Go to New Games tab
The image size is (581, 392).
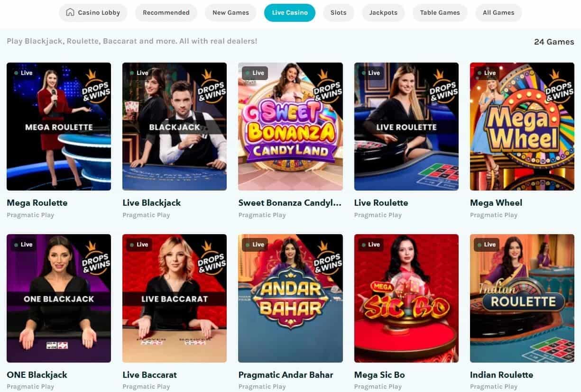point(231,13)
